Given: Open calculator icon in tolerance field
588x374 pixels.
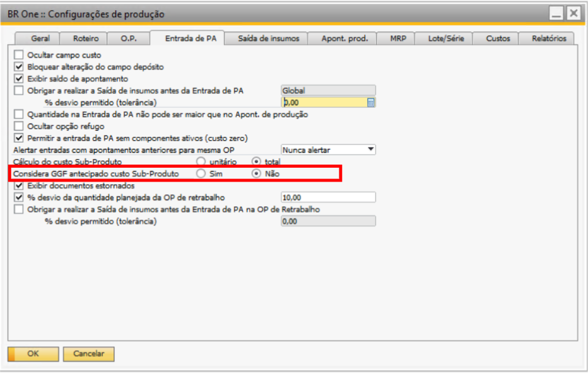Looking at the screenshot, I should tap(371, 103).
